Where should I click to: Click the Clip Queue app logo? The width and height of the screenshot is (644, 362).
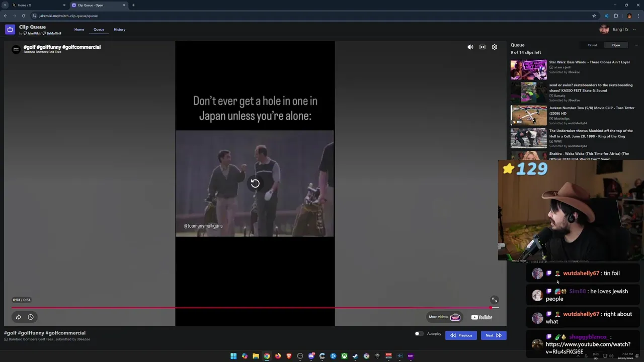pyautogui.click(x=10, y=30)
